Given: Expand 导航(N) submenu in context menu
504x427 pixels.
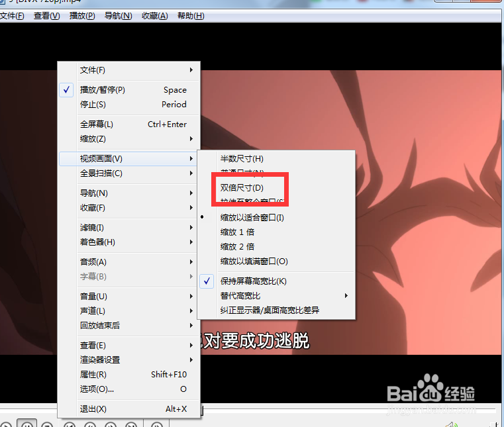Looking at the screenshot, I should pos(128,193).
